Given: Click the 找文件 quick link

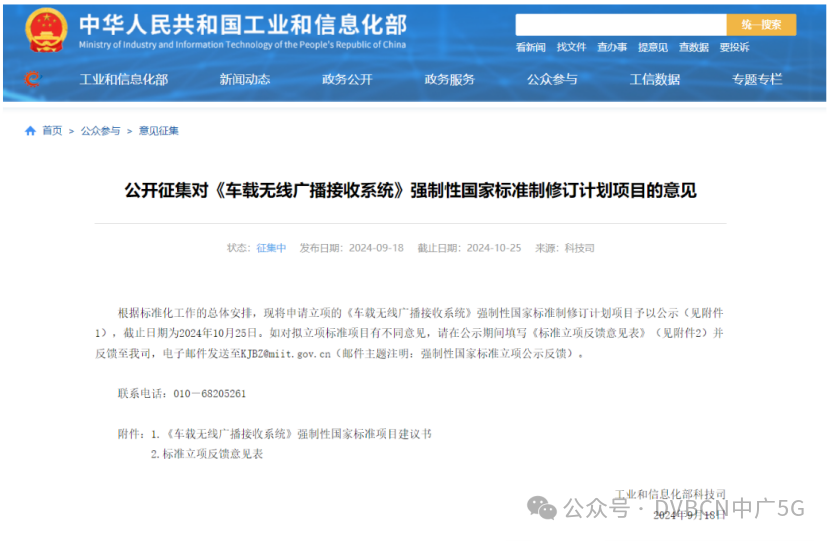Looking at the screenshot, I should [x=571, y=47].
